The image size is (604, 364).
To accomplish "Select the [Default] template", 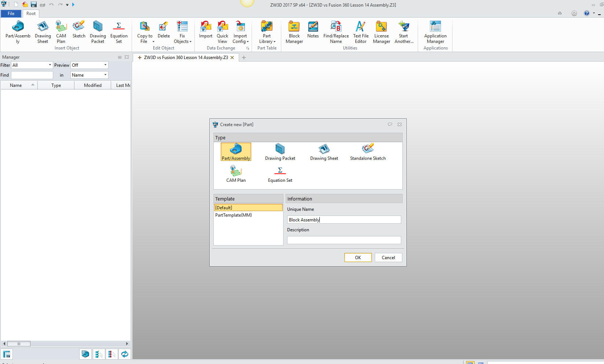I will 248,207.
